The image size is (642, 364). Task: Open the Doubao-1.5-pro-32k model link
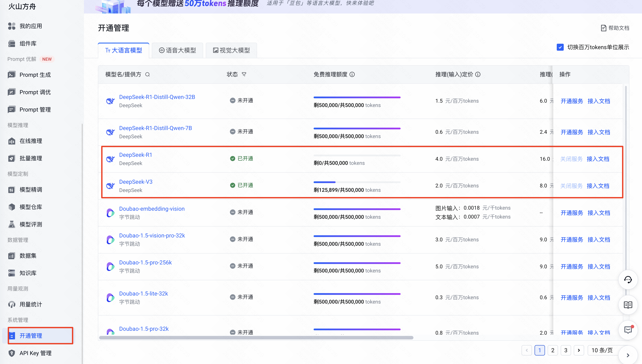(x=144, y=329)
